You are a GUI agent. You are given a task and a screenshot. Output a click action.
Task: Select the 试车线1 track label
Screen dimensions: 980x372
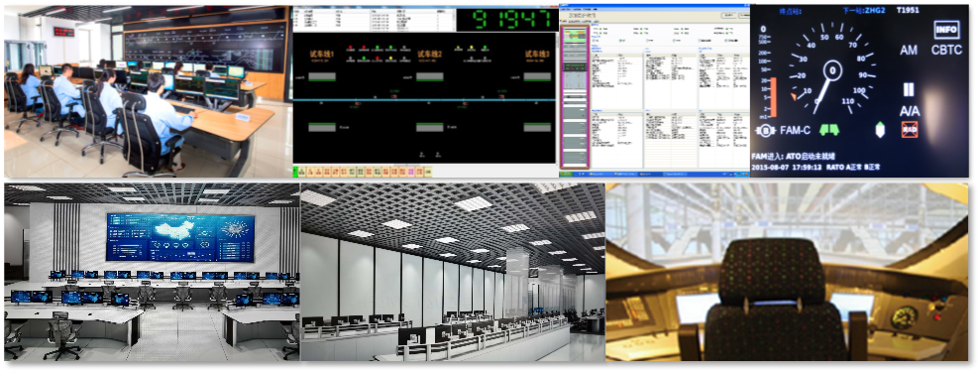tap(322, 55)
